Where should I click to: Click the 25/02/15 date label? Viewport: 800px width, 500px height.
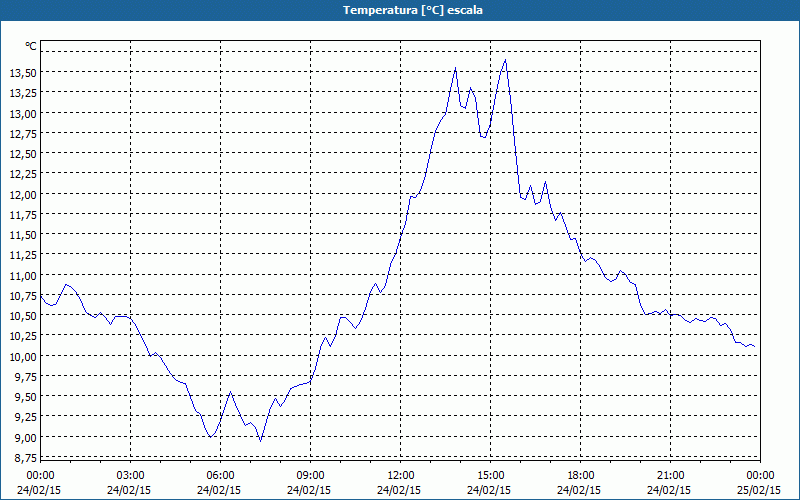pos(759,490)
